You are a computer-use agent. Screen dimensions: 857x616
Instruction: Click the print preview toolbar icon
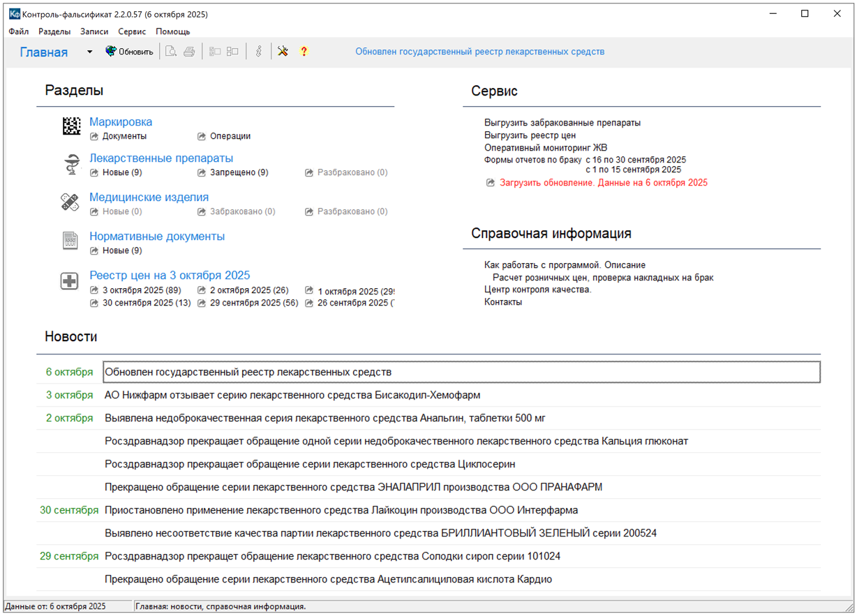coord(171,52)
